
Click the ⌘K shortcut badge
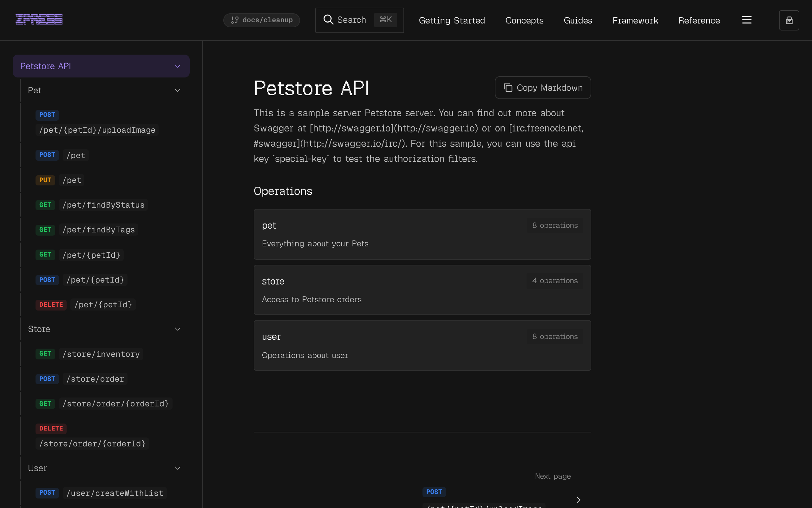pyautogui.click(x=385, y=20)
